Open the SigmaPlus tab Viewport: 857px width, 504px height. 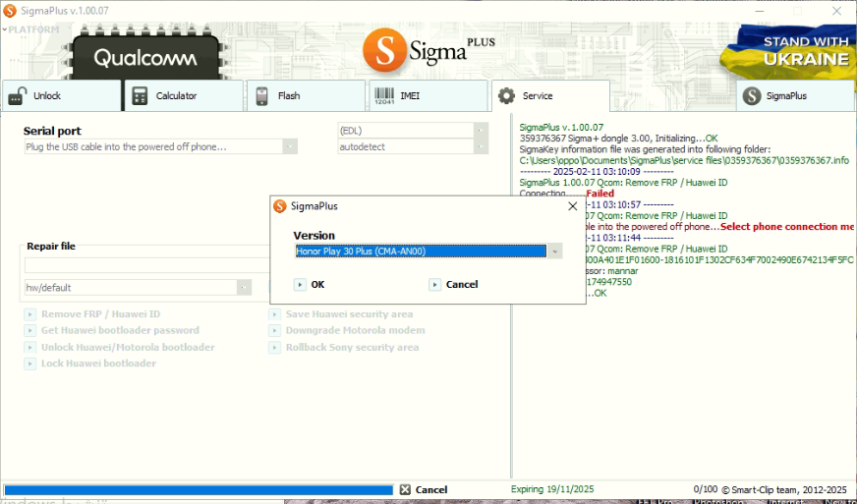pyautogui.click(x=796, y=95)
